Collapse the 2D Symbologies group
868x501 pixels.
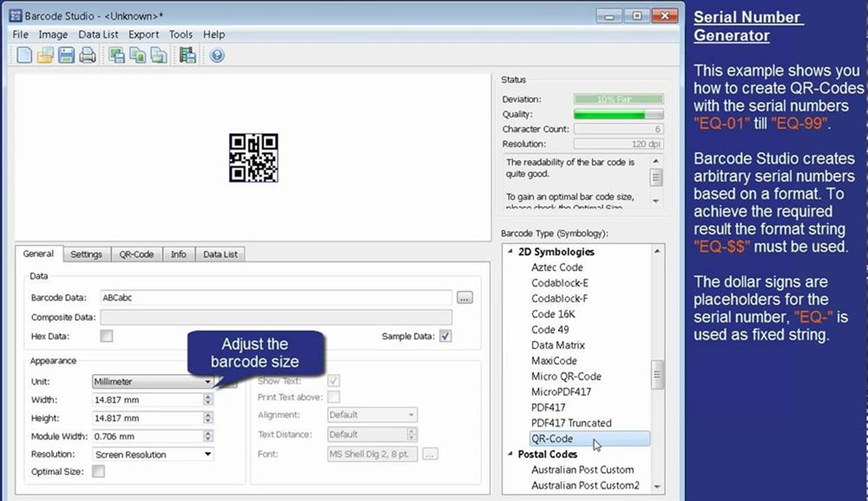(x=510, y=251)
